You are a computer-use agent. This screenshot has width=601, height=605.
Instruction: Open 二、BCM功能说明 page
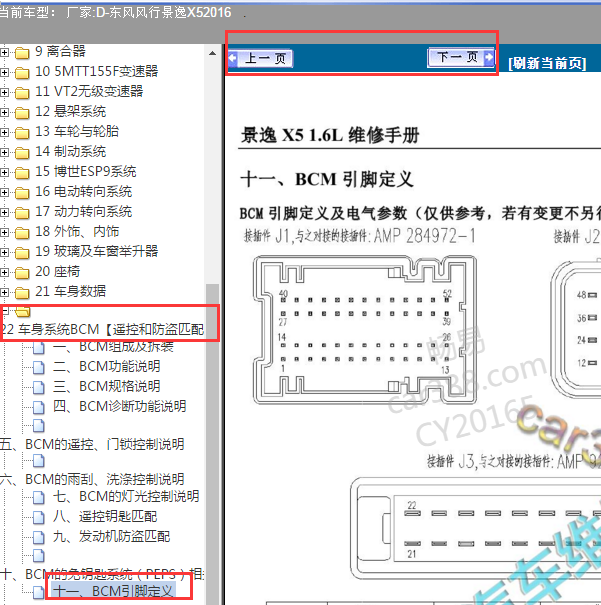click(x=106, y=367)
